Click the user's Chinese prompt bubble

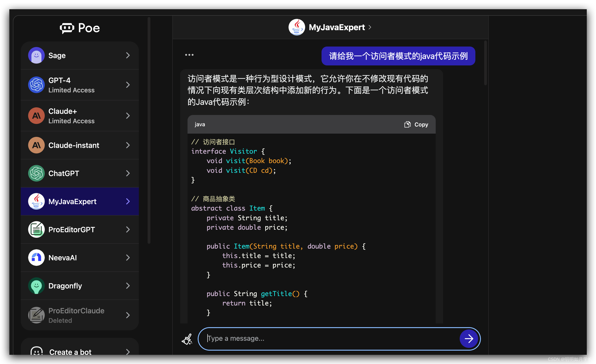[398, 56]
